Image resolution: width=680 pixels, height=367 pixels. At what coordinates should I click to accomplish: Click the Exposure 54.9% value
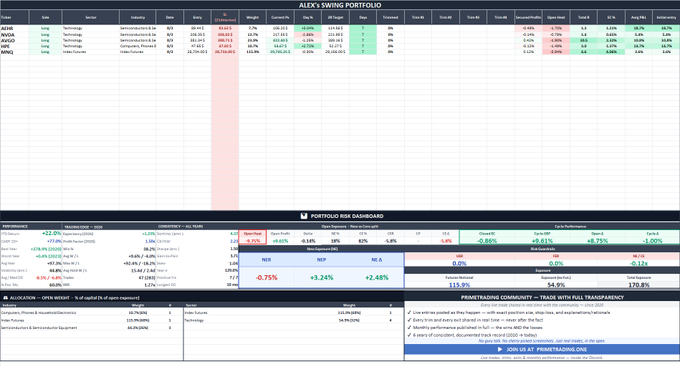[x=556, y=285]
